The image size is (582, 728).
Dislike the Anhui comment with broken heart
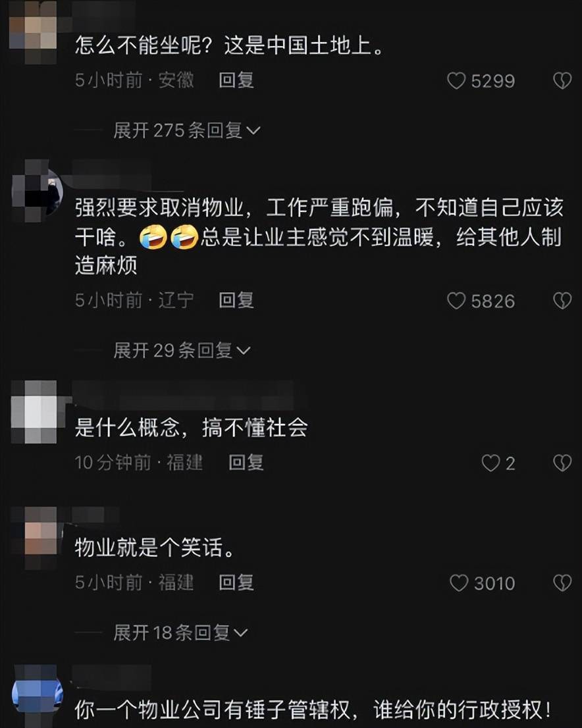(562, 81)
